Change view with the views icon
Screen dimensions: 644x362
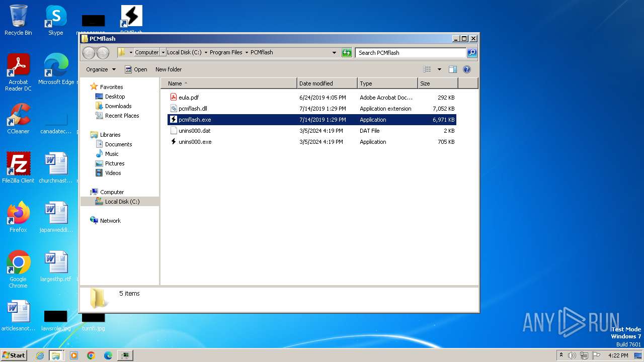[x=427, y=69]
